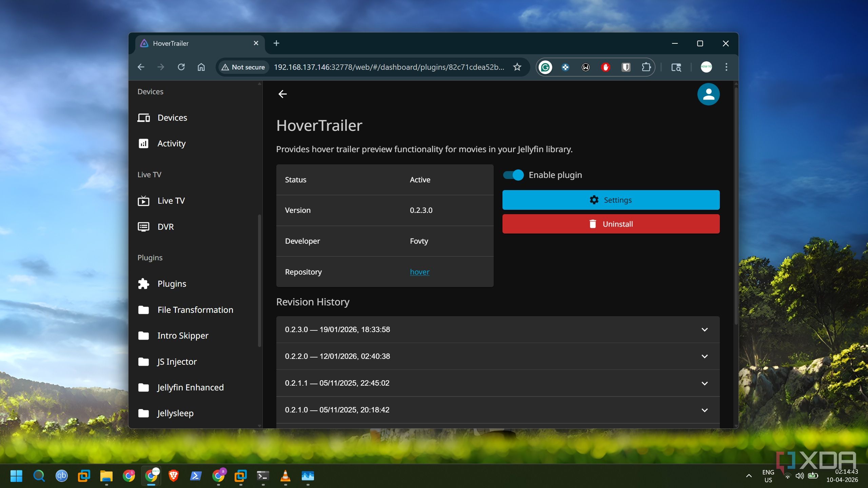868x488 pixels.
Task: Open a new browser tab
Action: (x=276, y=43)
